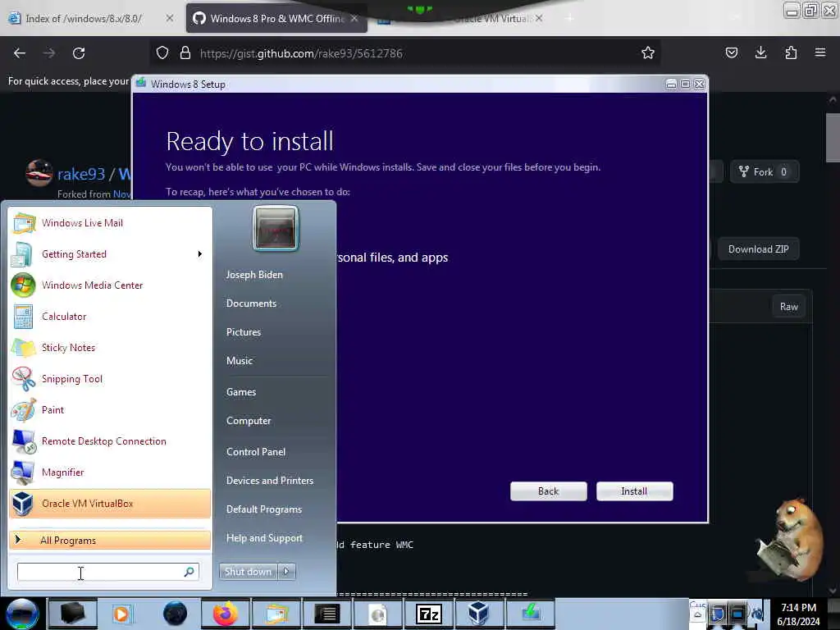This screenshot has width=840, height=630.
Task: Open Windows Live Mail from Start menu
Action: pyautogui.click(x=110, y=223)
